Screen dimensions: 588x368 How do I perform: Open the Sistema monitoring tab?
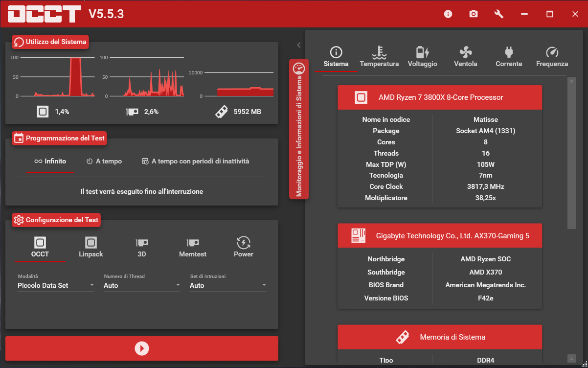[x=336, y=58]
